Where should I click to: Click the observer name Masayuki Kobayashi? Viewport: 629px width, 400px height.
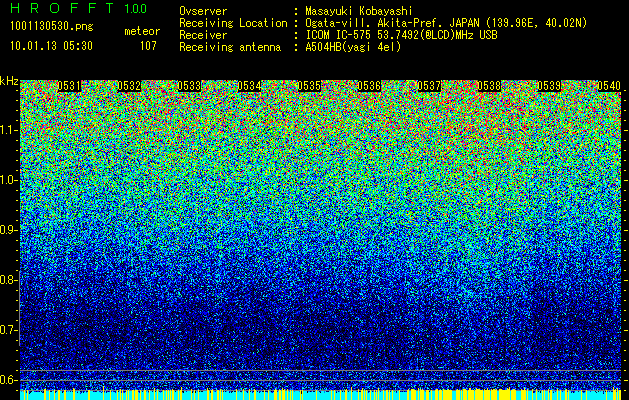(x=359, y=11)
